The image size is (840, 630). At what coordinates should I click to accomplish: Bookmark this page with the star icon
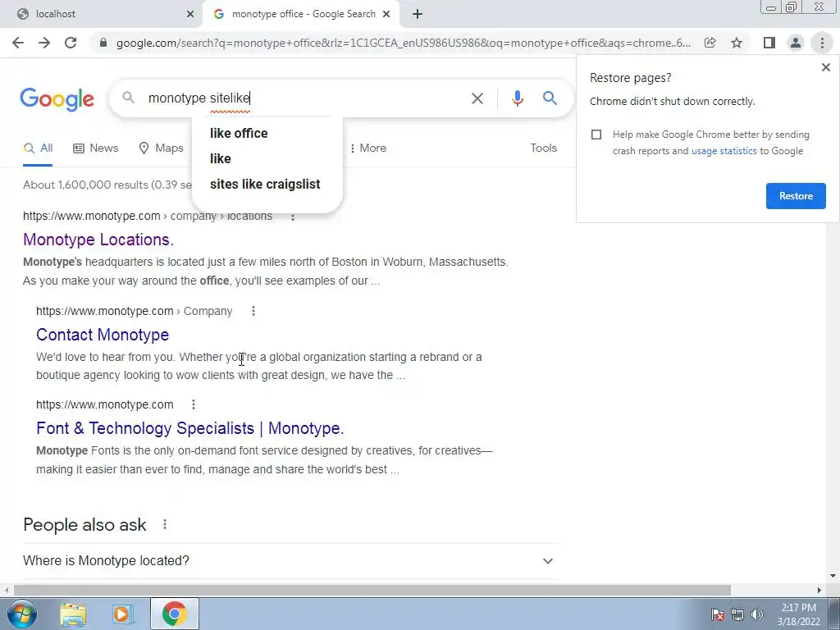point(737,43)
